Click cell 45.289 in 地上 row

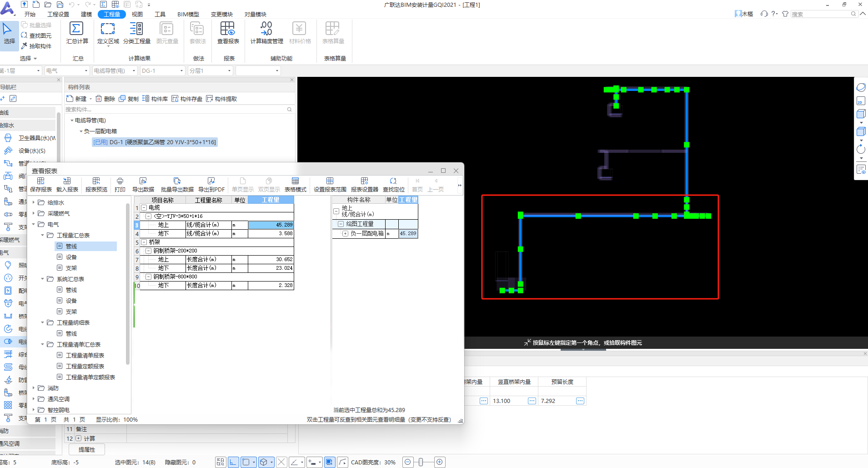pos(271,225)
